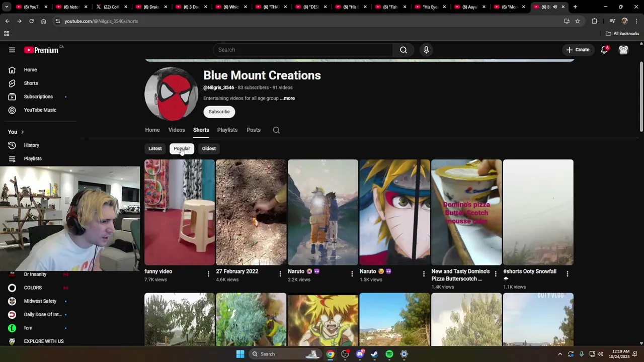Switch to channel Home tab
The image size is (644, 362).
(152, 130)
